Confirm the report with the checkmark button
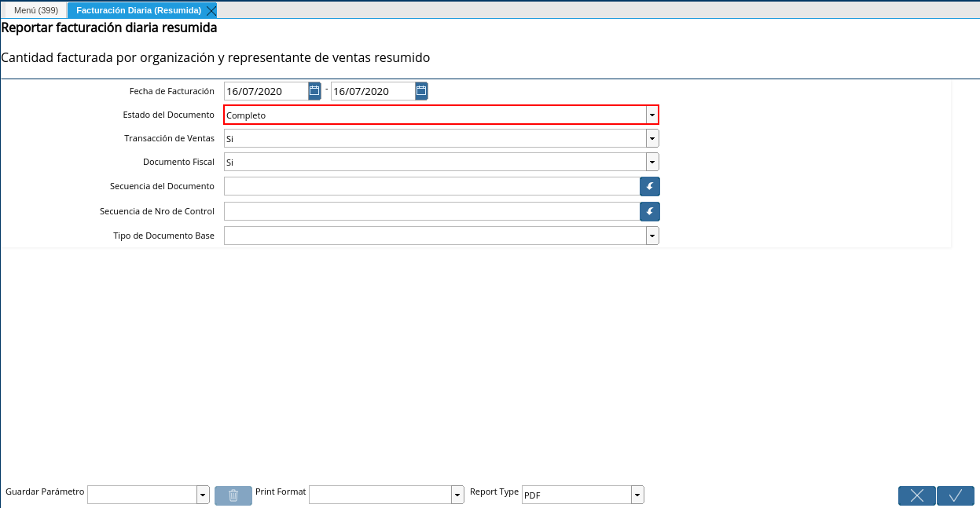The image size is (980, 508). click(956, 495)
